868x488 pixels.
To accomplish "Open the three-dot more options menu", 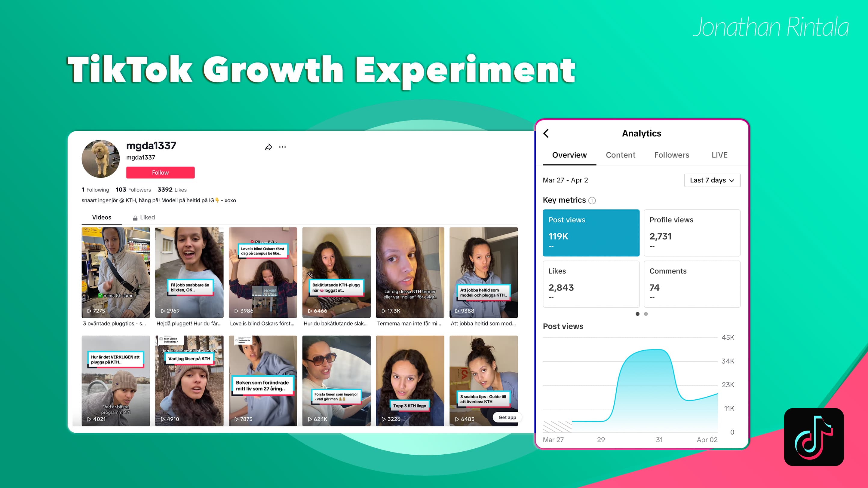I will 282,147.
